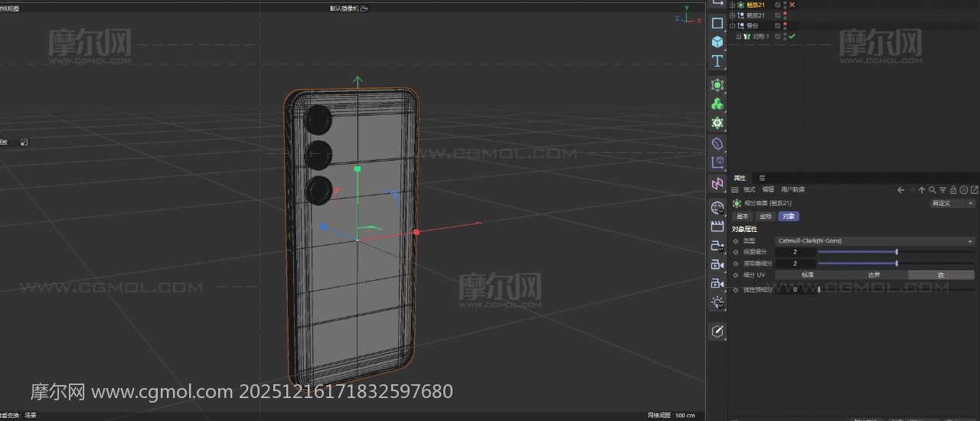Toggle the green checkmark on 对称.1 object

pos(792,36)
